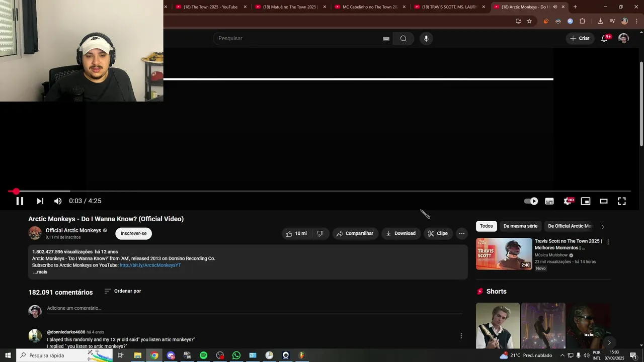Select the Da mesma série chip
This screenshot has height=362, width=644.
(x=520, y=226)
